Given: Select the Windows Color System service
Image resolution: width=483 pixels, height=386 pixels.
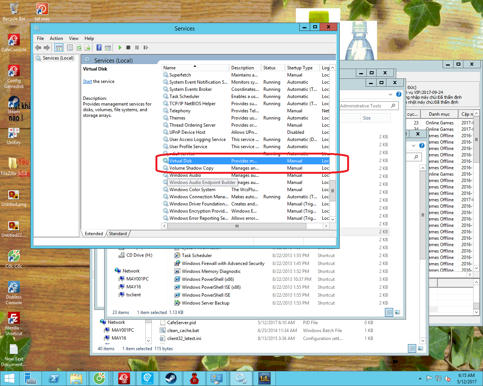Looking at the screenshot, I should [246, 190].
